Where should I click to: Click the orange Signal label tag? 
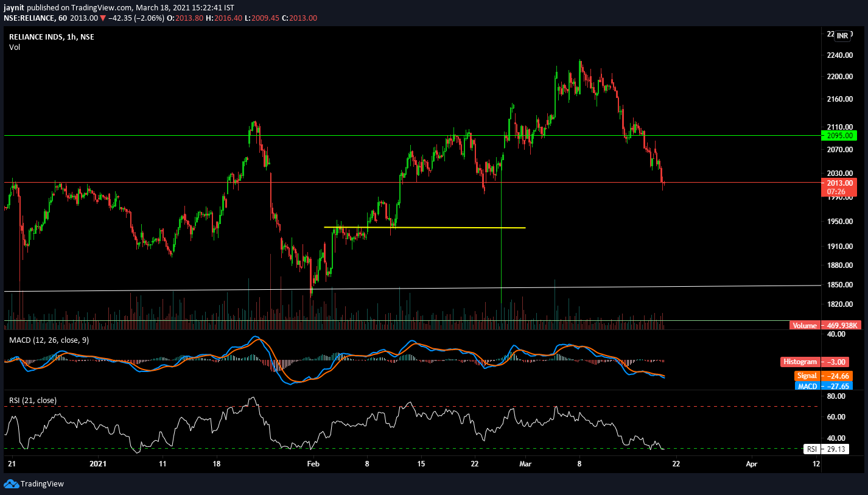(x=807, y=376)
